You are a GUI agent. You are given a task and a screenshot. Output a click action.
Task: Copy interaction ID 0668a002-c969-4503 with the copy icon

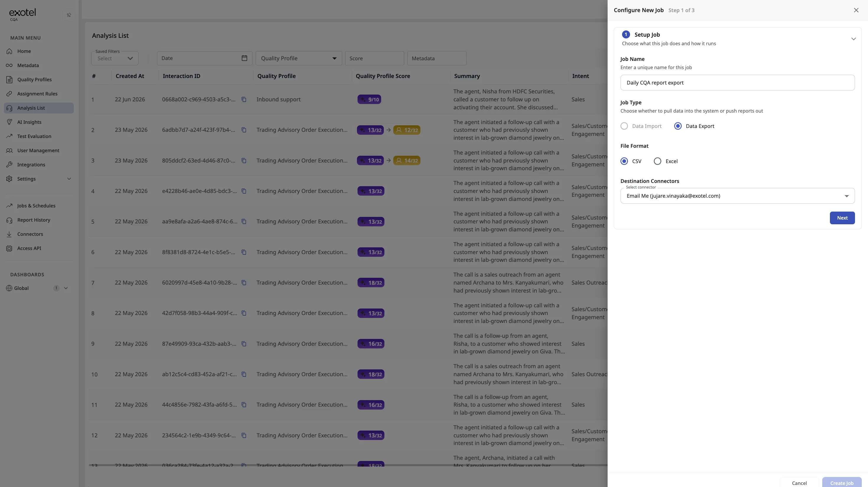click(244, 100)
